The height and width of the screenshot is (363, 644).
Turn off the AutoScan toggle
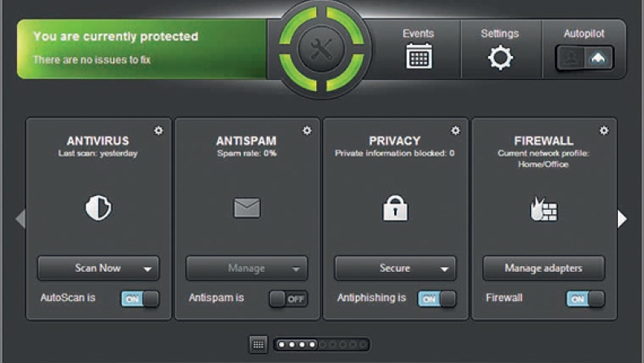coord(140,299)
